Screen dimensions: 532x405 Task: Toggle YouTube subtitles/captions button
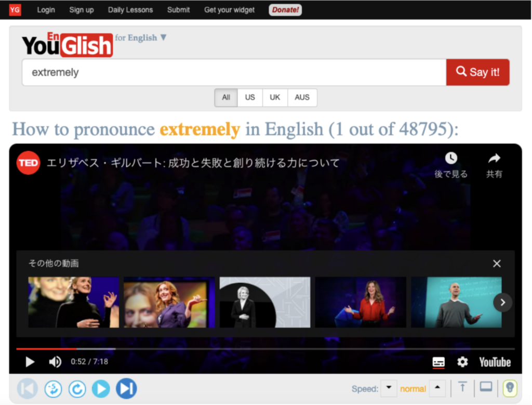point(438,362)
